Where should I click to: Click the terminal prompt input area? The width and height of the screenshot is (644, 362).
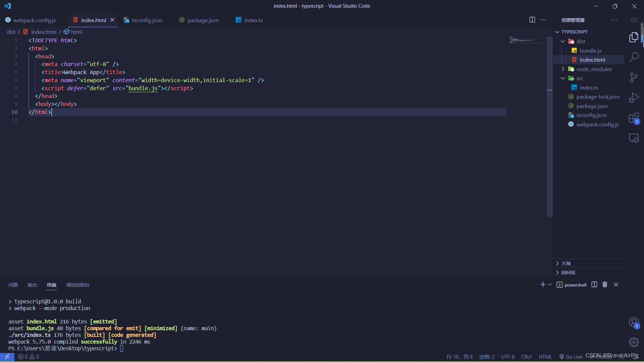tap(122, 349)
